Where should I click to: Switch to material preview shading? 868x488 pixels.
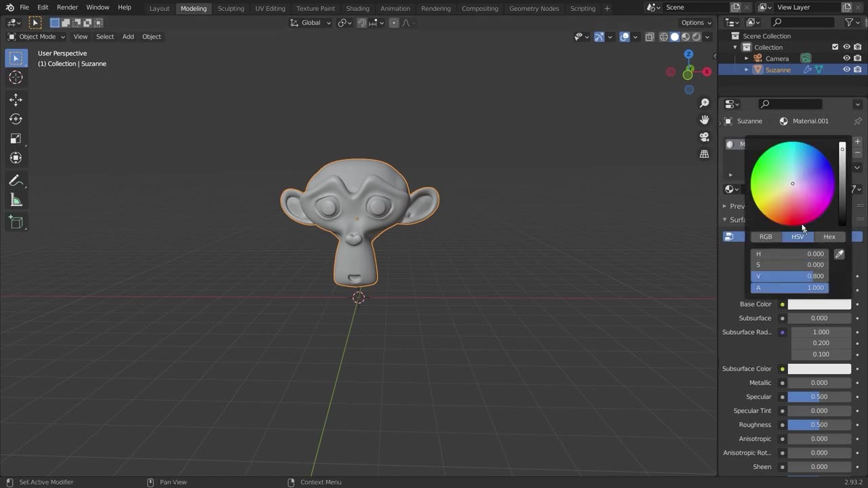(686, 37)
